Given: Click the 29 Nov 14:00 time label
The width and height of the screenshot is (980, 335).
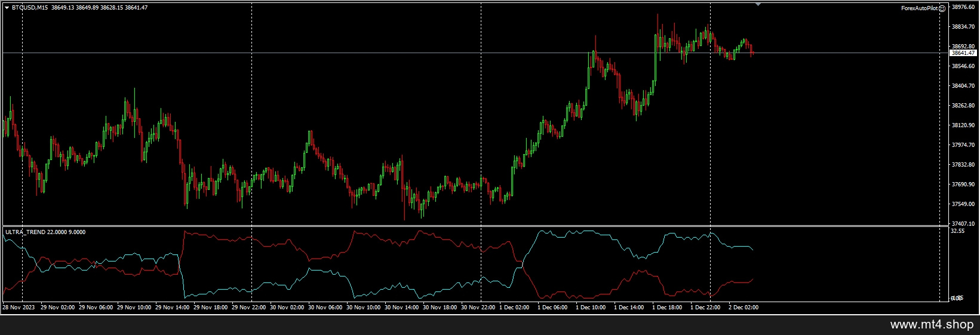Looking at the screenshot, I should pyautogui.click(x=172, y=308).
